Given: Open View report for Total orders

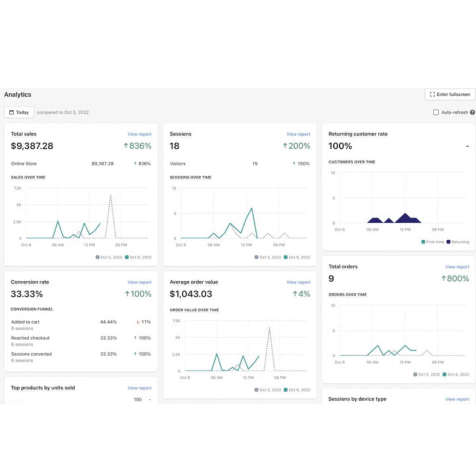Looking at the screenshot, I should pos(457,267).
